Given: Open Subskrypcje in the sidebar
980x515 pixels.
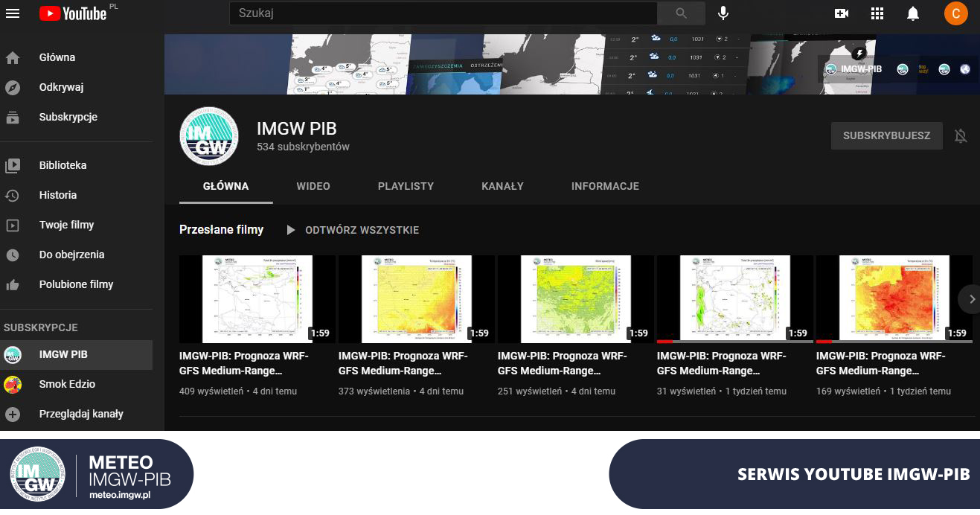Looking at the screenshot, I should [76, 117].
